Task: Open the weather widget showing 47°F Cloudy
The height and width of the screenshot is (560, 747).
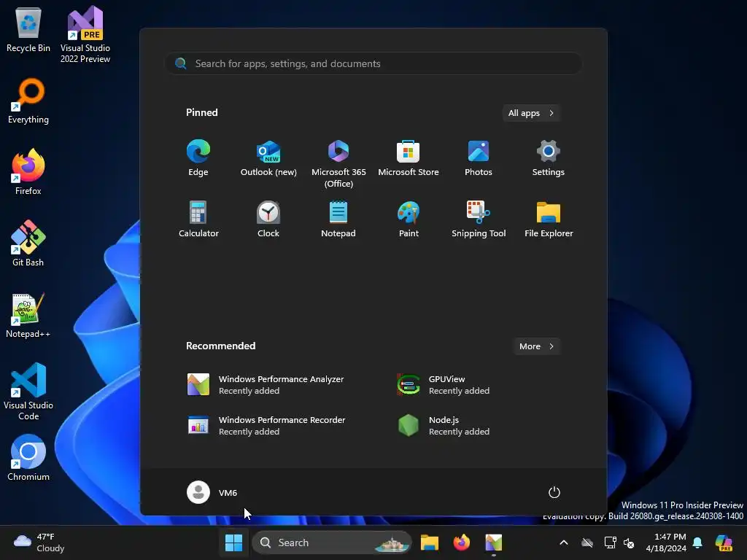Action: coord(39,542)
